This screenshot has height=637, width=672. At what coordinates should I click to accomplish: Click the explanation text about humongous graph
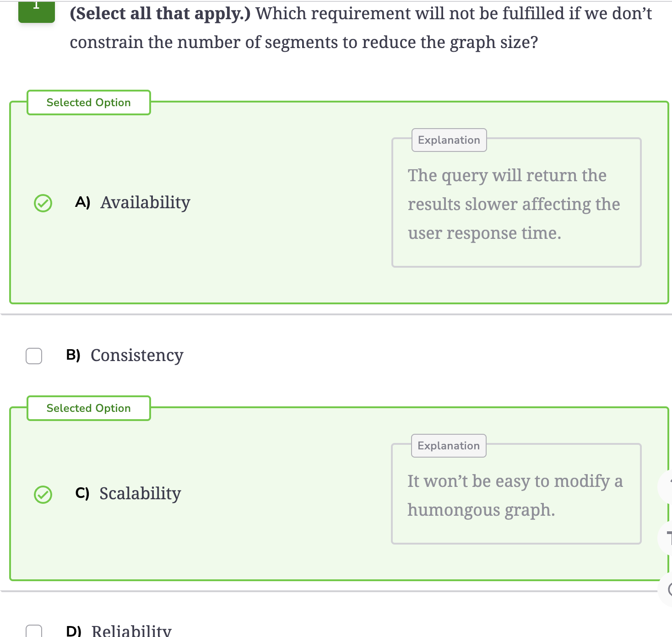pos(515,495)
